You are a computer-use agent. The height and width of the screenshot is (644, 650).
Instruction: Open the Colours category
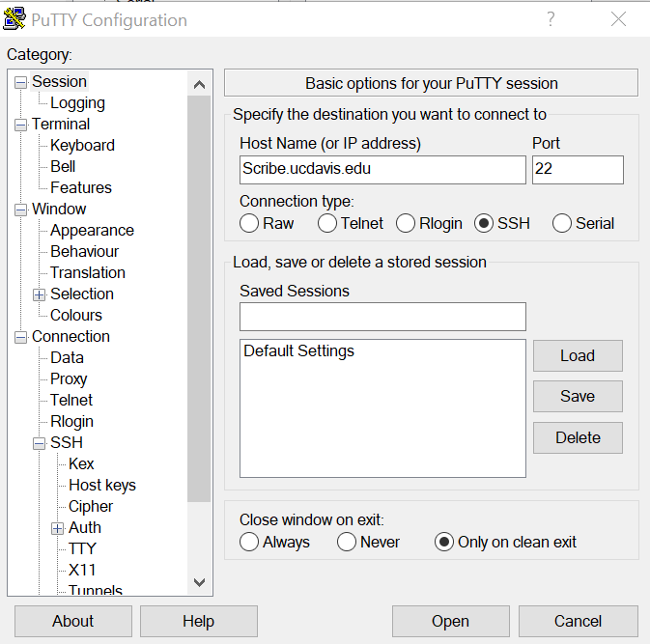(76, 316)
